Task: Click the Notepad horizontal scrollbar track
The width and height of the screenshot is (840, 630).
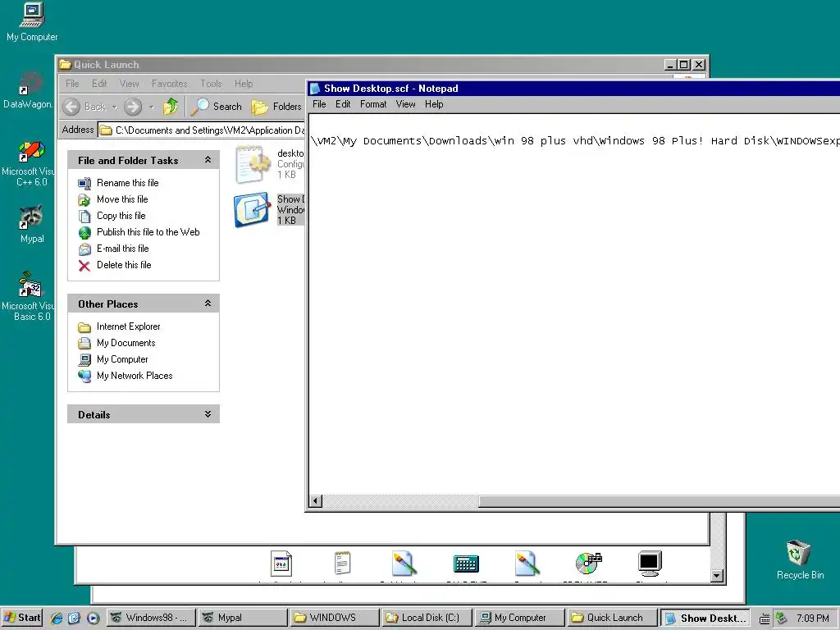Action: tap(400, 501)
